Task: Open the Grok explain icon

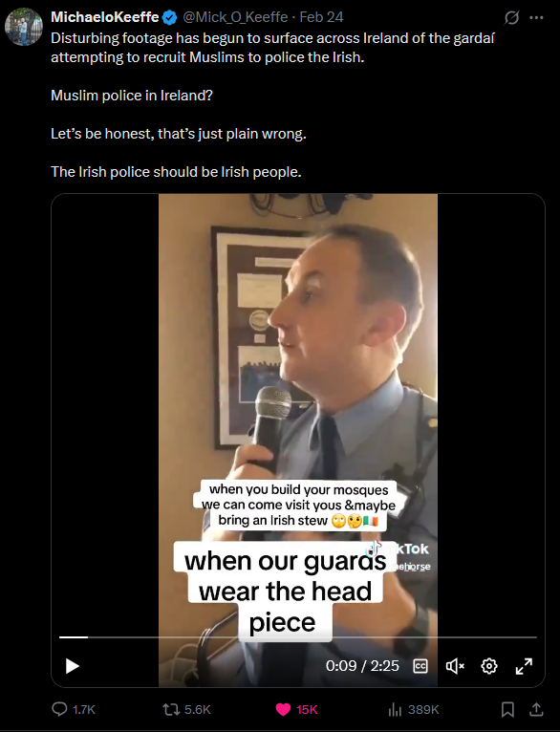Action: point(511,18)
